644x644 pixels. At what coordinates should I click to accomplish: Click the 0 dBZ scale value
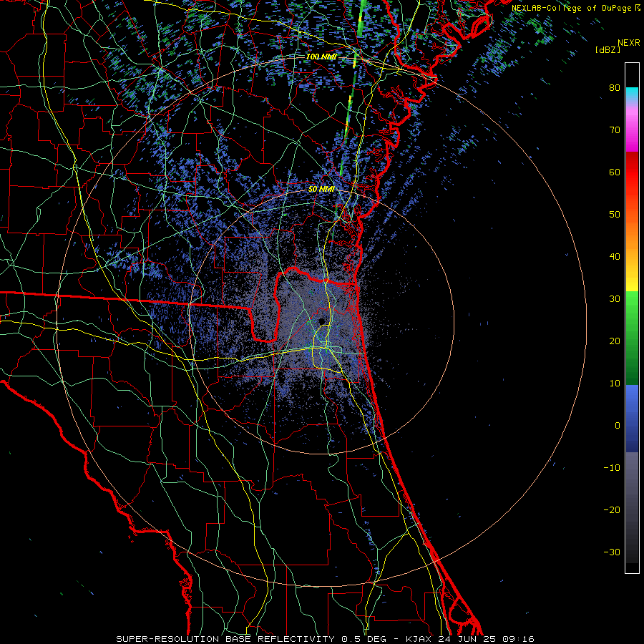(618, 426)
